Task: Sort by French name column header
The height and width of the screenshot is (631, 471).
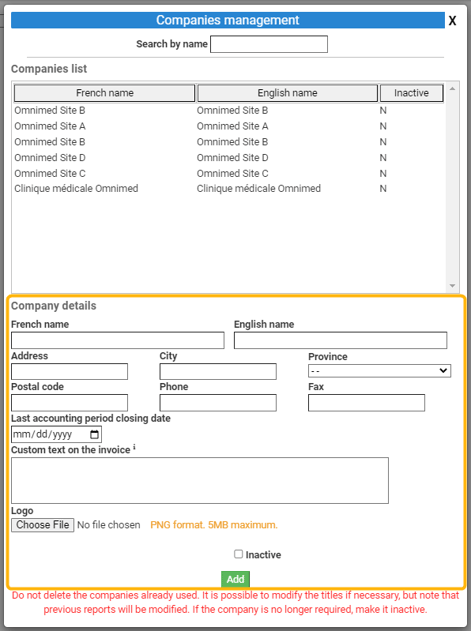Action: tap(105, 93)
